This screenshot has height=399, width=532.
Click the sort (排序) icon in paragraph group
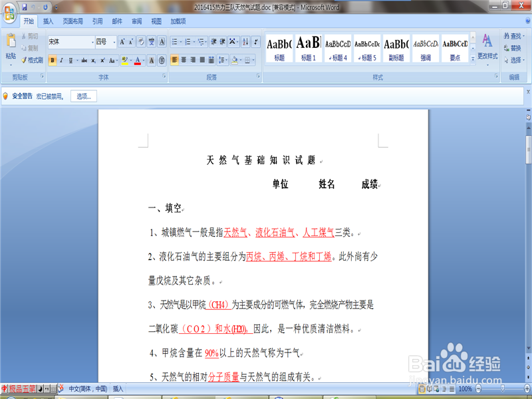pyautogui.click(x=245, y=41)
